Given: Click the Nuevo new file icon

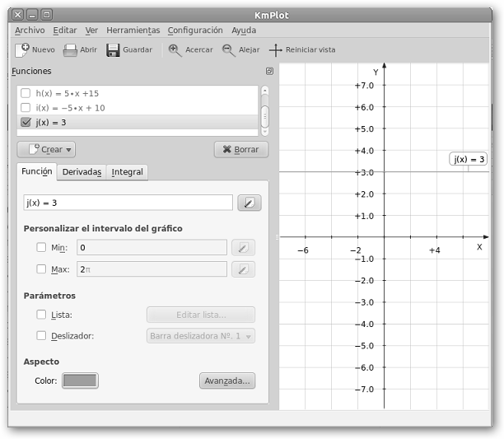Looking at the screenshot, I should (22, 50).
